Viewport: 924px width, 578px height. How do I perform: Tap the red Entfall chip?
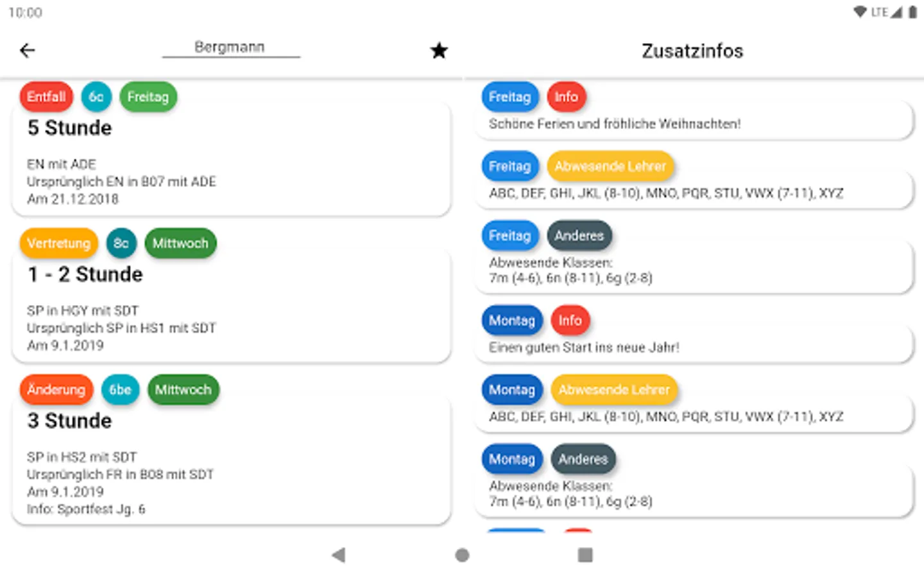click(46, 97)
